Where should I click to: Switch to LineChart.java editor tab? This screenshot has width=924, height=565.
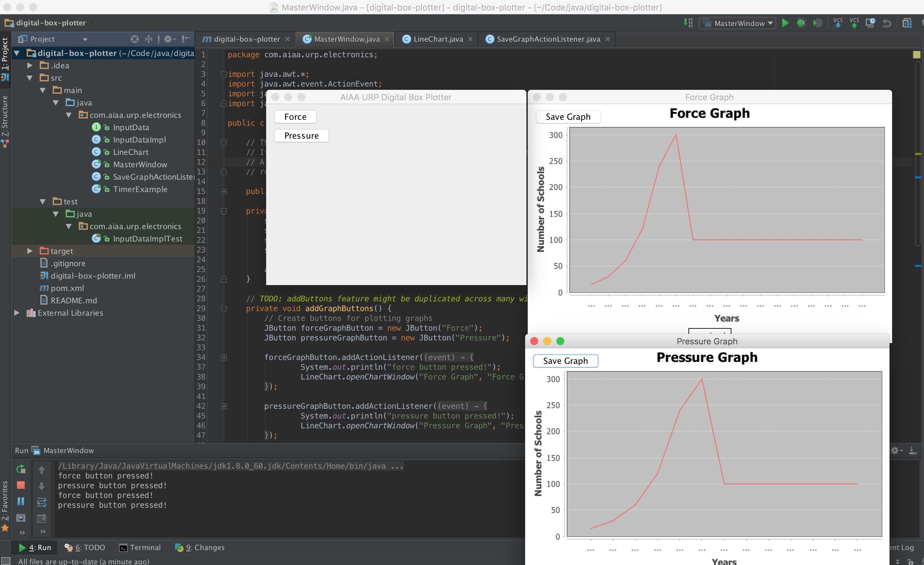(x=438, y=39)
